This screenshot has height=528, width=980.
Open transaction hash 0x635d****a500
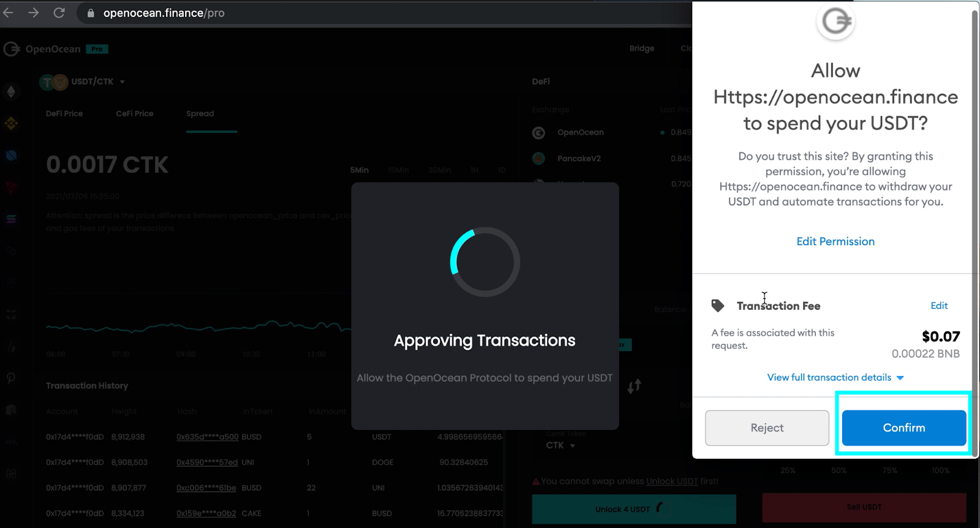point(207,437)
